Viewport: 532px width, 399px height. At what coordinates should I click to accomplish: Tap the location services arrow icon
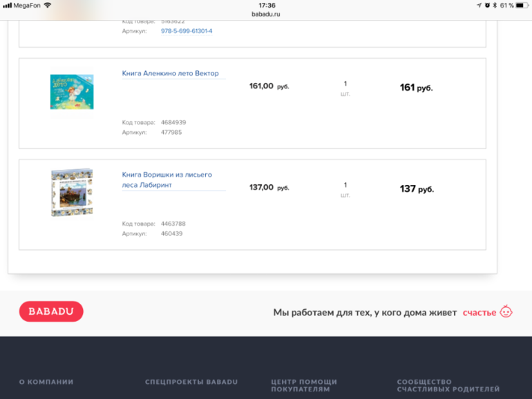point(479,5)
